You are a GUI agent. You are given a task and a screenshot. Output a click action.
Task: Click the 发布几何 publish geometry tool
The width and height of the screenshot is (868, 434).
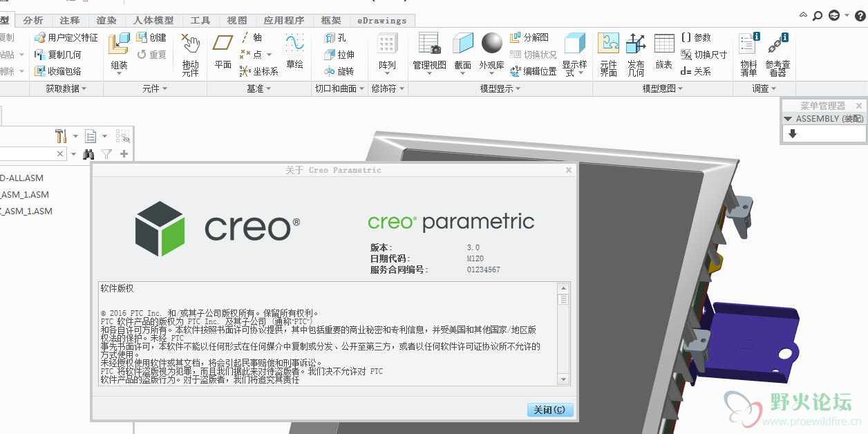point(636,54)
